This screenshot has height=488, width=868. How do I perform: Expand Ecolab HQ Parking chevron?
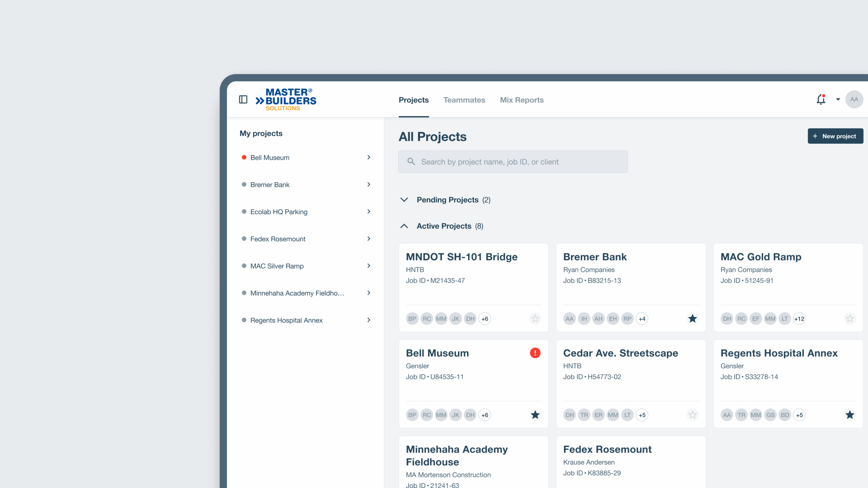tap(369, 211)
